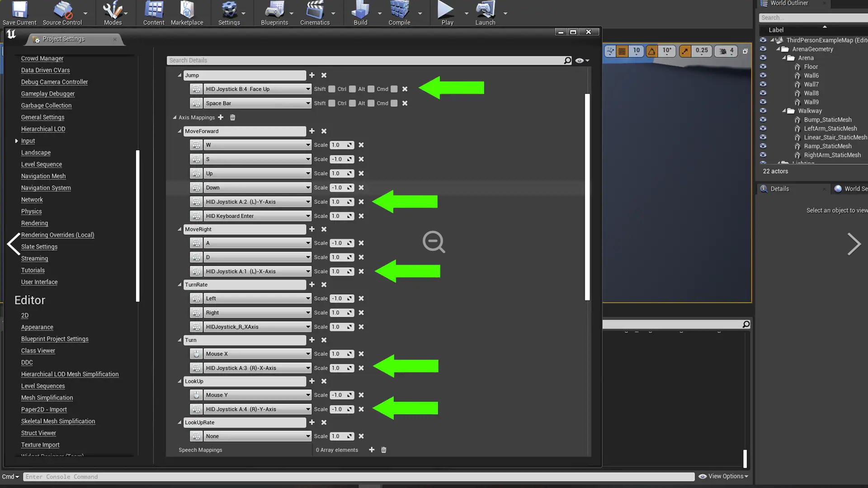Enable Shift for HID Joystick B:4 binding
The height and width of the screenshot is (488, 868).
coord(331,89)
